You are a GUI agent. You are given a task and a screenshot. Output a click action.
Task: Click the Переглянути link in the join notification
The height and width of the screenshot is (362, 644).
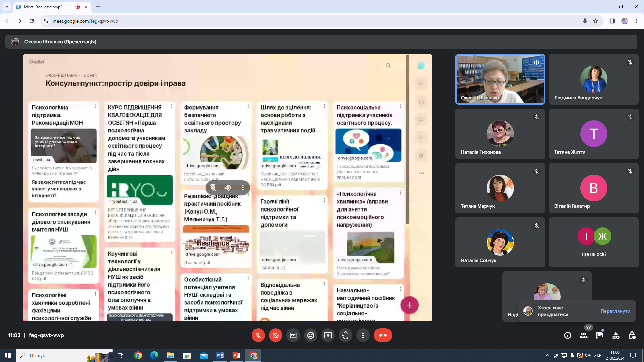(615, 311)
